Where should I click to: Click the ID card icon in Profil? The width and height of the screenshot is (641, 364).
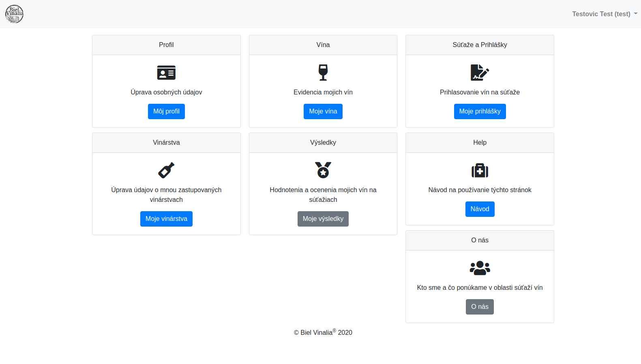pyautogui.click(x=166, y=73)
